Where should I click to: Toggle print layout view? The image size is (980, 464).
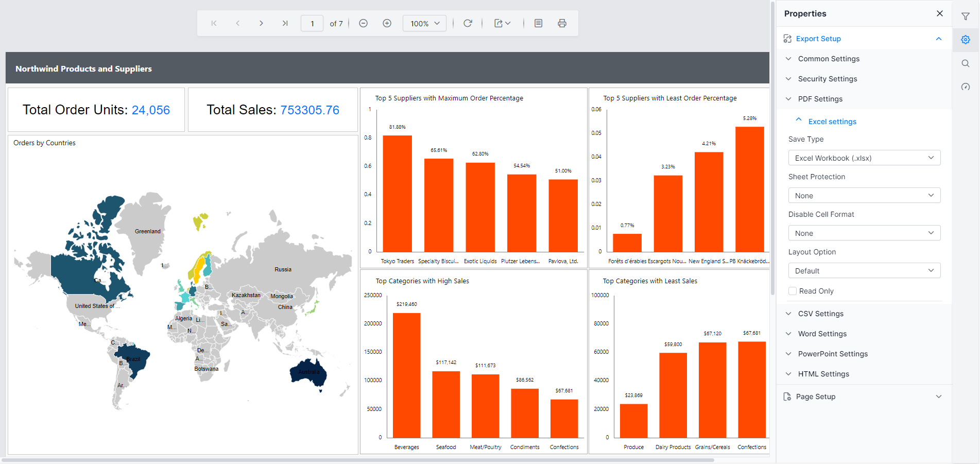tap(538, 23)
